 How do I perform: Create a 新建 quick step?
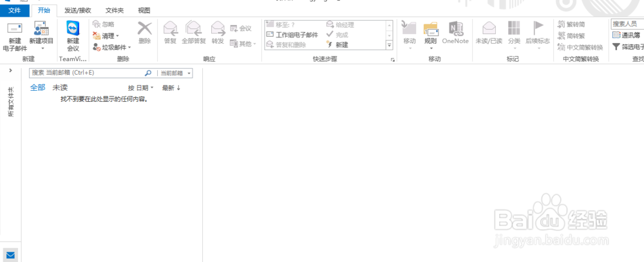(337, 45)
